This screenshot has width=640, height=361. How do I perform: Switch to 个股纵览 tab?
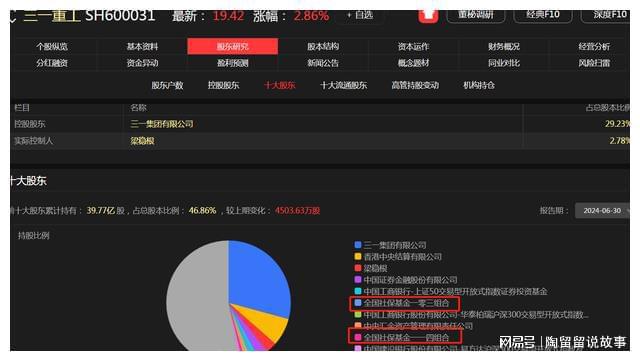point(52,47)
